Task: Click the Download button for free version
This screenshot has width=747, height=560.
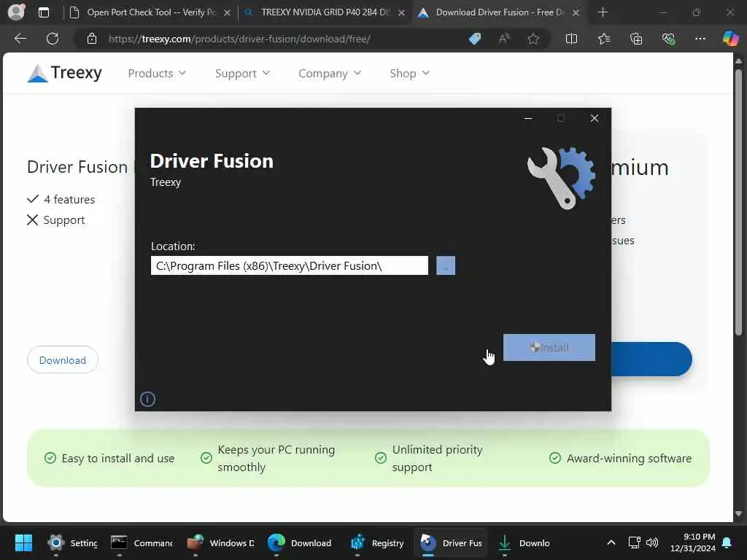Action: 63,360
